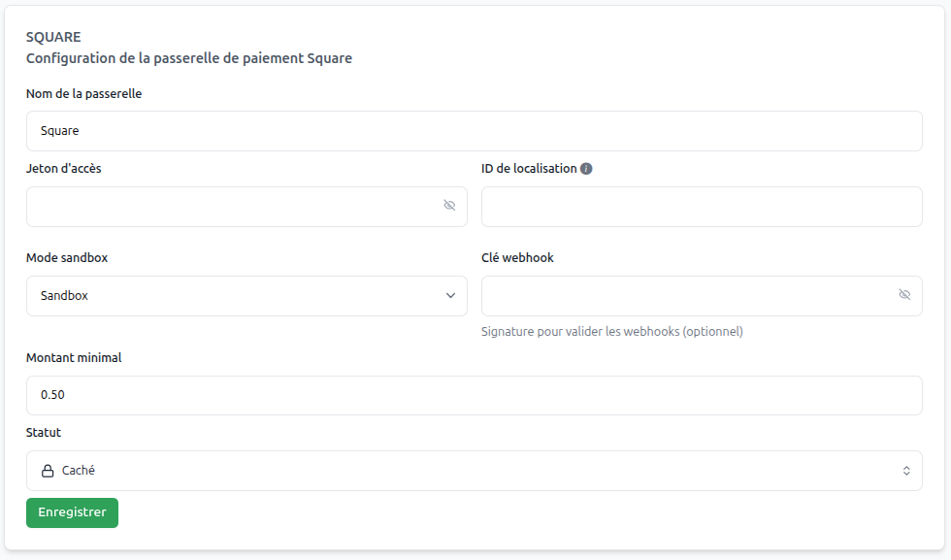Click into the Jeton d'accès input
Screen dimensions: 951x560
pos(231,207)
